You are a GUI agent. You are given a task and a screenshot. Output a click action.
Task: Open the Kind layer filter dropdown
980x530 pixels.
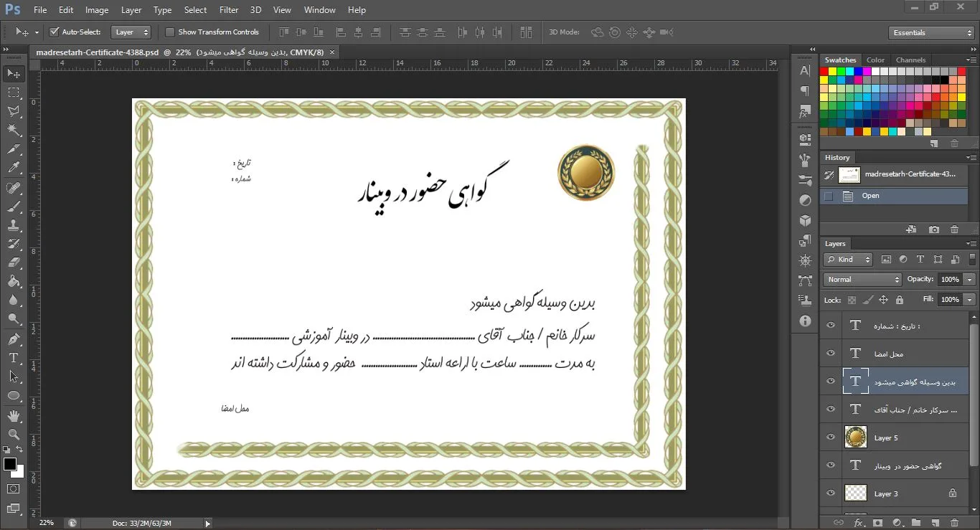tap(848, 260)
